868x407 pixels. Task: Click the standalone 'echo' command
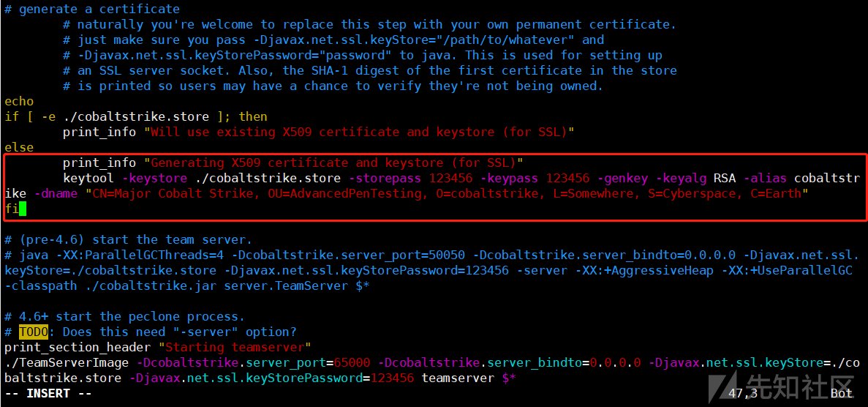coord(19,102)
